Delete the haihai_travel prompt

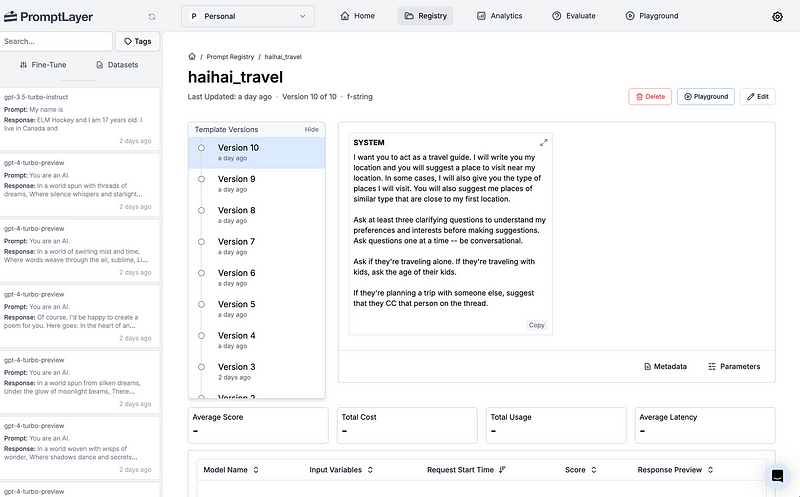tap(650, 97)
